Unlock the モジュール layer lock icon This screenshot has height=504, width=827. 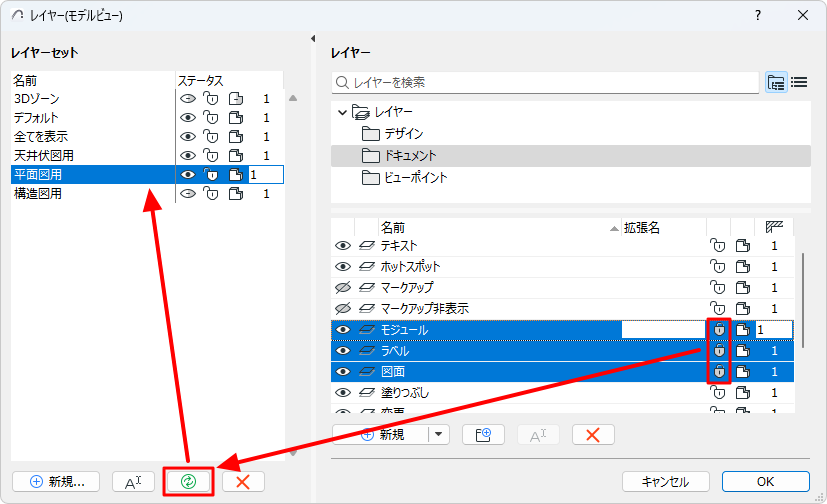pos(718,329)
